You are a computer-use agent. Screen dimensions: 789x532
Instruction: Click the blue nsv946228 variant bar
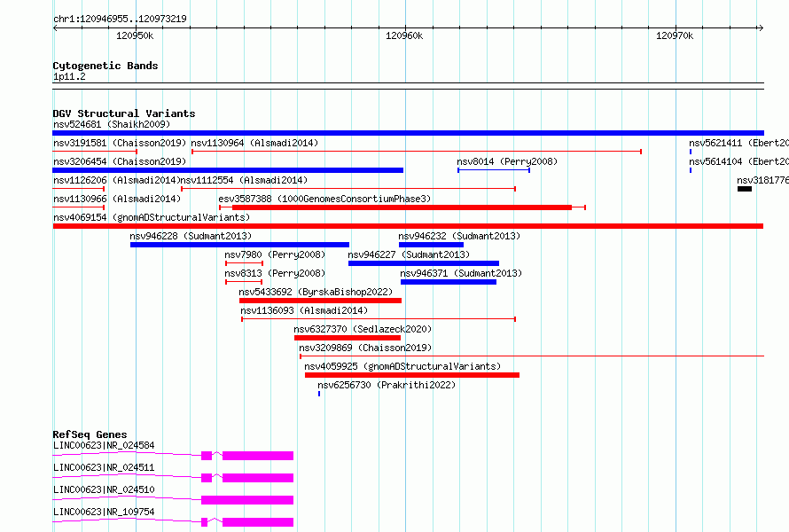(x=239, y=245)
